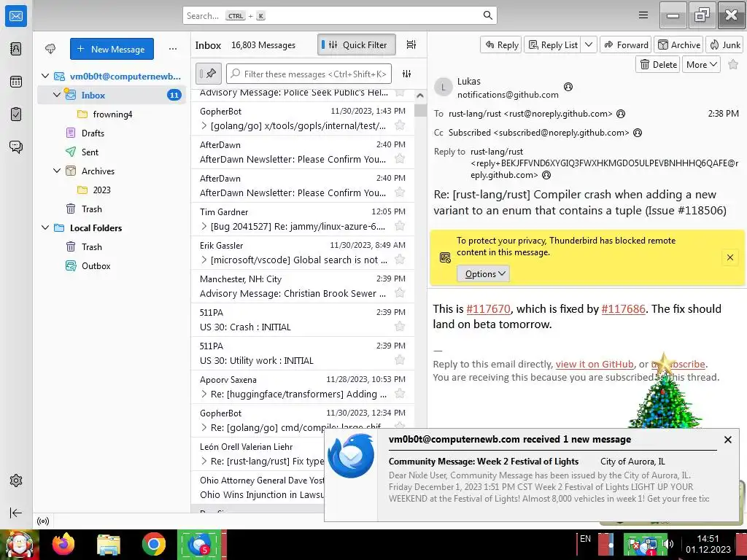747x560 pixels.
Task: Expand the golang/go gopls thread
Action: pos(204,125)
